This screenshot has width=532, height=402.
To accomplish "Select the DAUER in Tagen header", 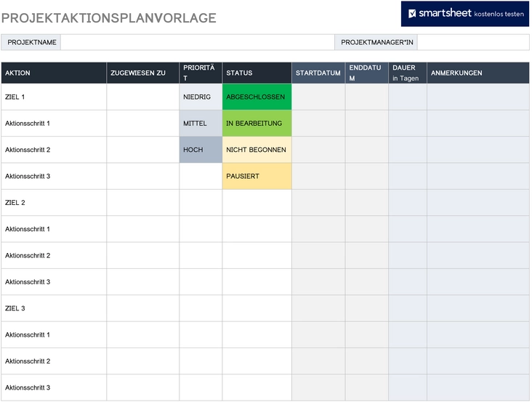I will coord(407,73).
